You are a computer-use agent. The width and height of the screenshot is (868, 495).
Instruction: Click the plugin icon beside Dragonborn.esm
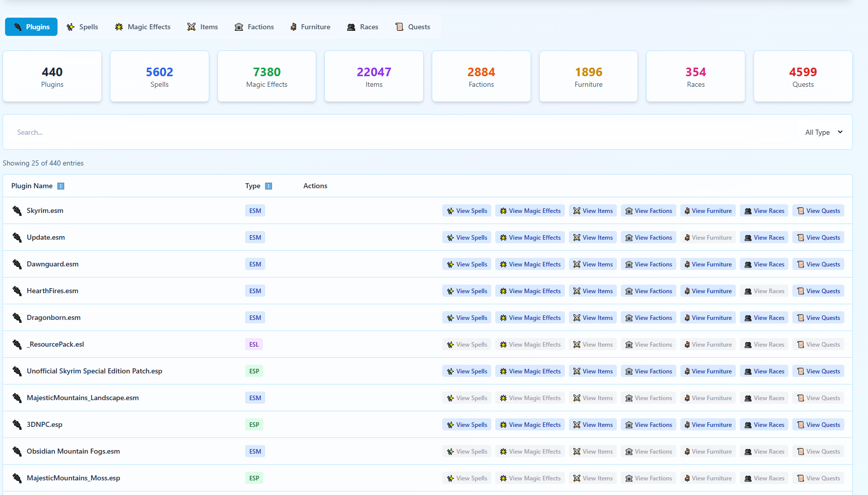pyautogui.click(x=17, y=318)
